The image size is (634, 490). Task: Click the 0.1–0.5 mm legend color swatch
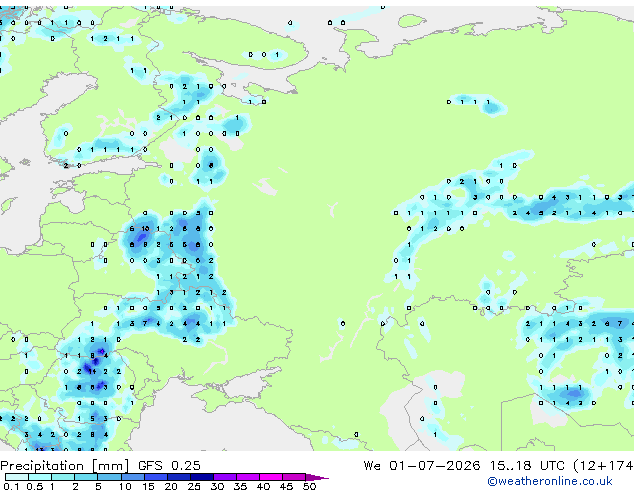[17, 477]
